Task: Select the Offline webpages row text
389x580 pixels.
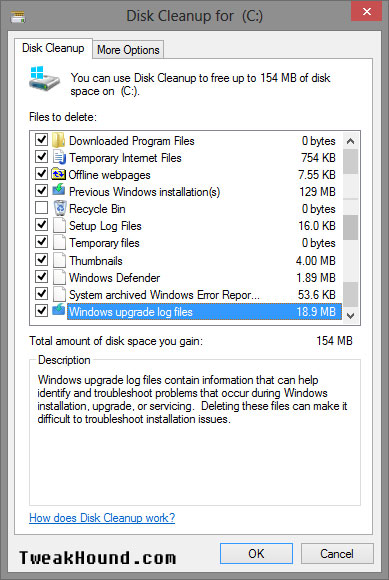Action: click(110, 175)
